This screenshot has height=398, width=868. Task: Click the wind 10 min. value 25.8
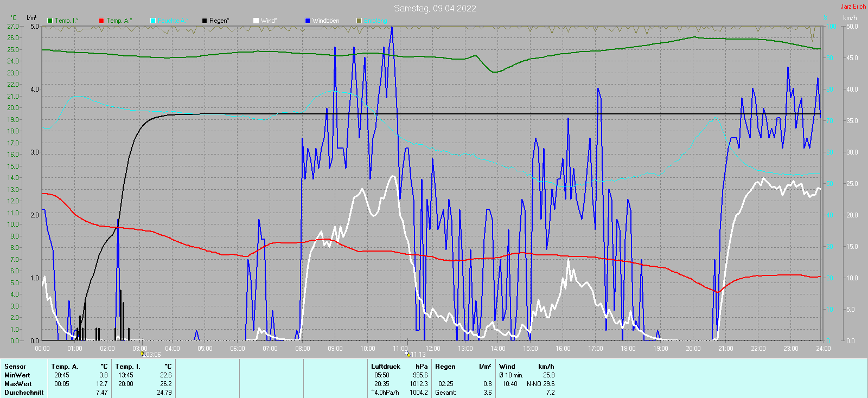[549, 375]
